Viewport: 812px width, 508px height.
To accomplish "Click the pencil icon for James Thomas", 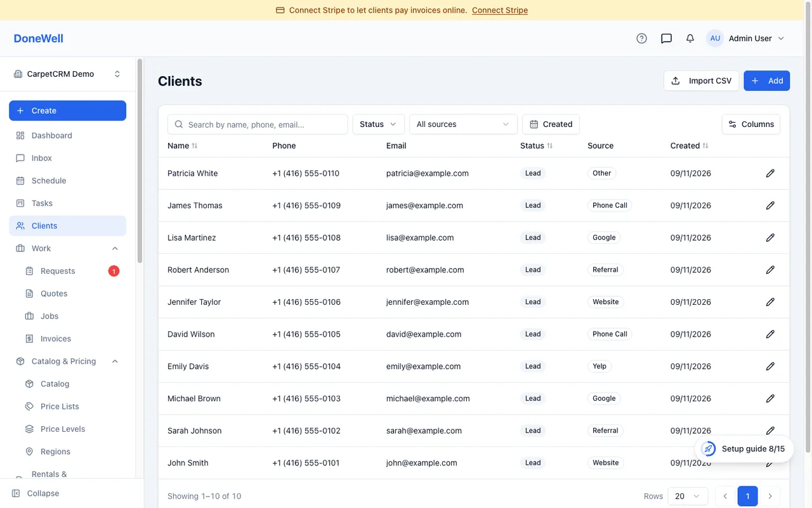I will click(x=770, y=206).
